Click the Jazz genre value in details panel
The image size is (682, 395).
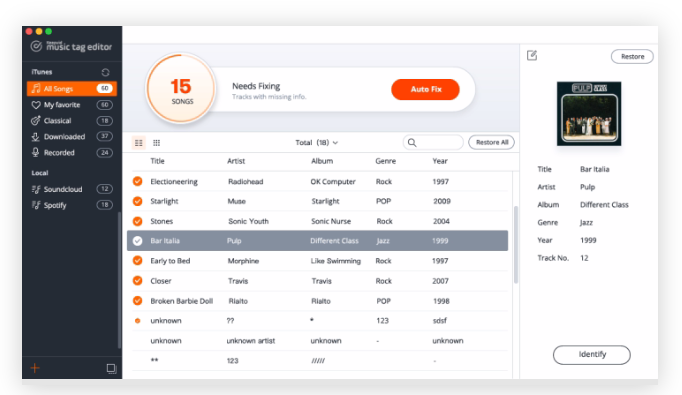pyautogui.click(x=586, y=223)
